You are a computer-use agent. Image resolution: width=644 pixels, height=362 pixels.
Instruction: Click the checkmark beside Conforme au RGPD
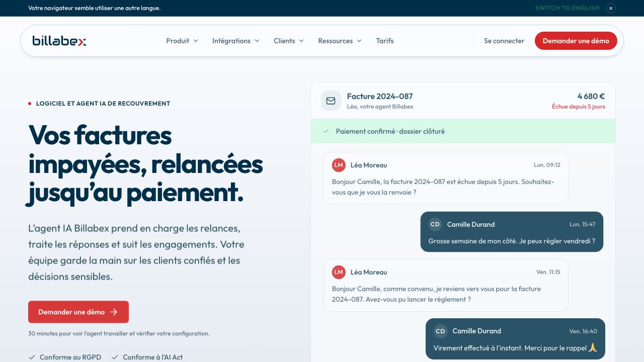coord(32,357)
